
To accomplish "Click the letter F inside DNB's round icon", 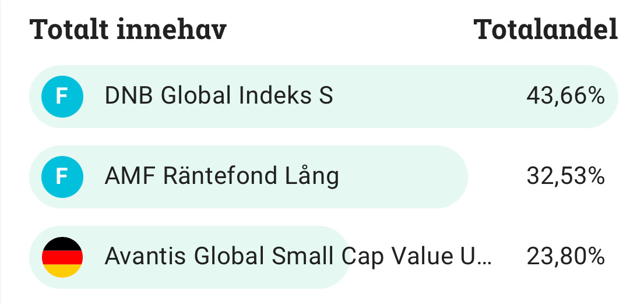I will (x=62, y=96).
